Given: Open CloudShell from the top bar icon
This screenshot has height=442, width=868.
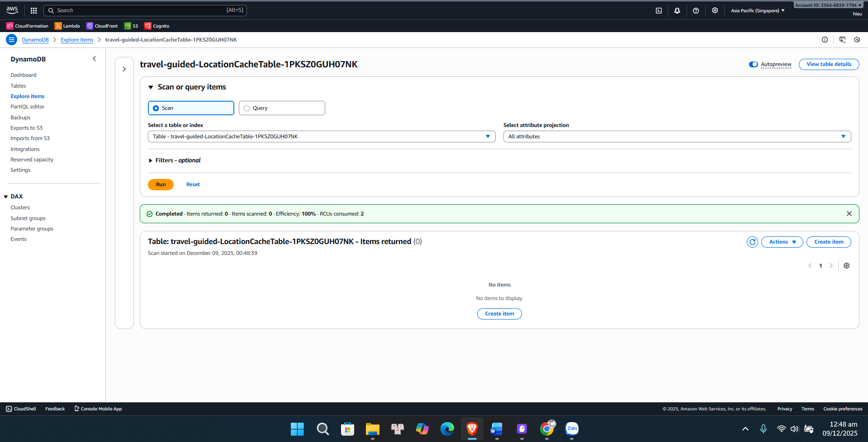Looking at the screenshot, I should (659, 10).
